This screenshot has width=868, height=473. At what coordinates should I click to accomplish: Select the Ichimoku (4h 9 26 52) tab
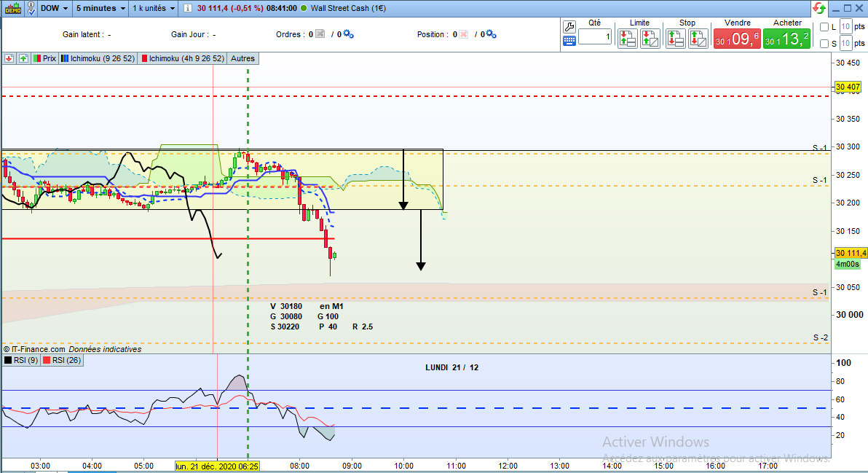coord(183,59)
